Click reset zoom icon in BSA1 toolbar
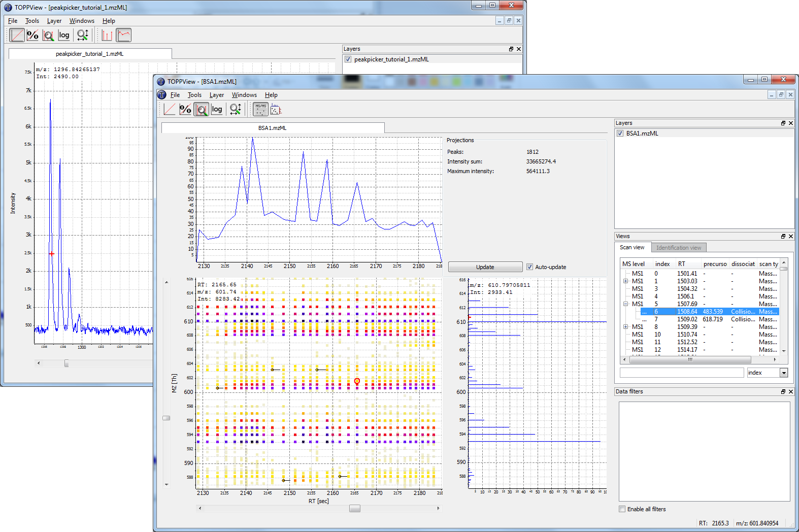Screen dimensions: 799x532 236,109
